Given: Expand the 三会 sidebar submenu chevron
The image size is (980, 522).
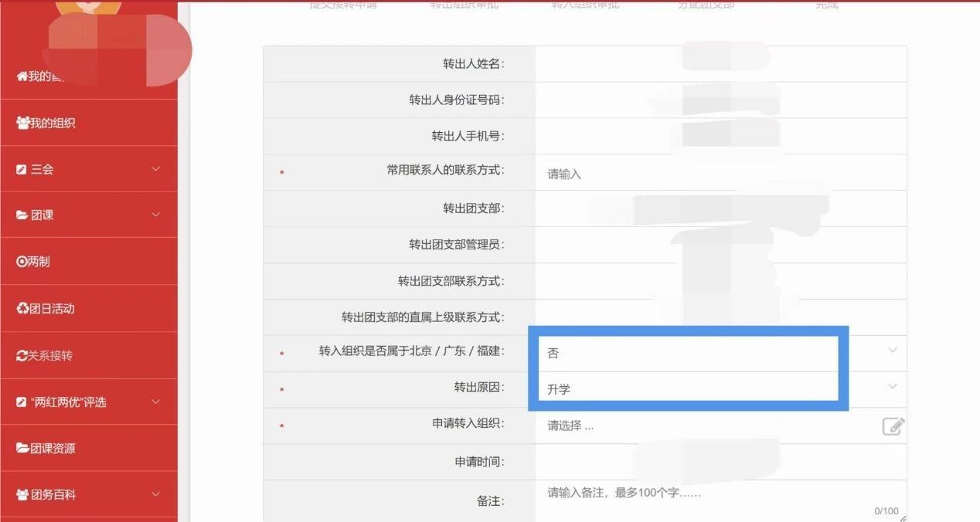Looking at the screenshot, I should pyautogui.click(x=156, y=169).
